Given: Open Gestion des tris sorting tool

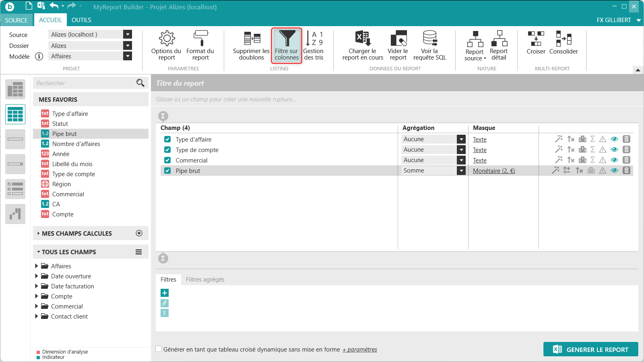Looking at the screenshot, I should [314, 39].
